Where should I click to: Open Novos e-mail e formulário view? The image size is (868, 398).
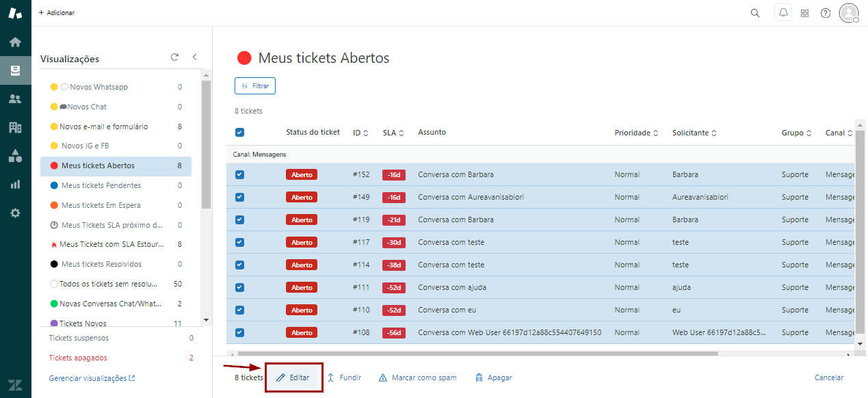point(103,127)
